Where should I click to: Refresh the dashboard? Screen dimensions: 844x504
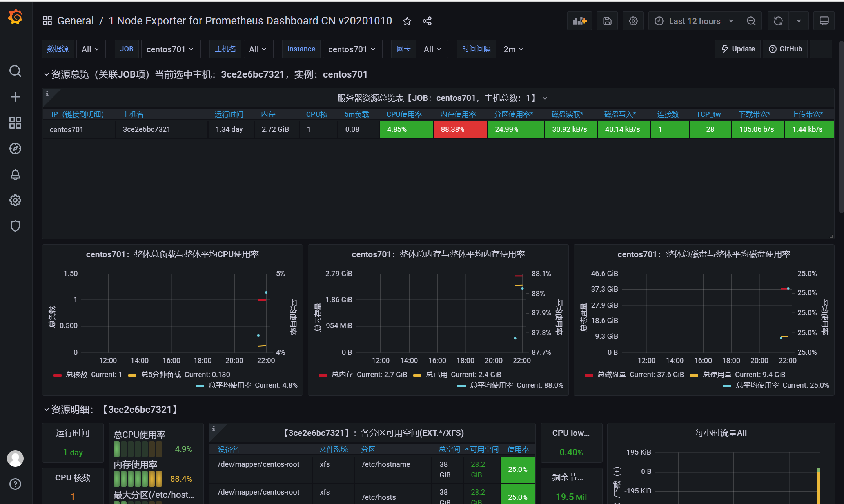click(778, 21)
